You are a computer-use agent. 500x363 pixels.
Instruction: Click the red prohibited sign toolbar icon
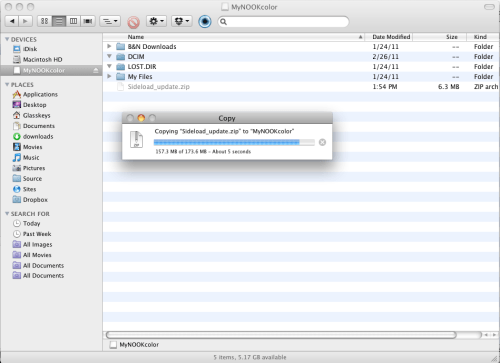(x=133, y=22)
